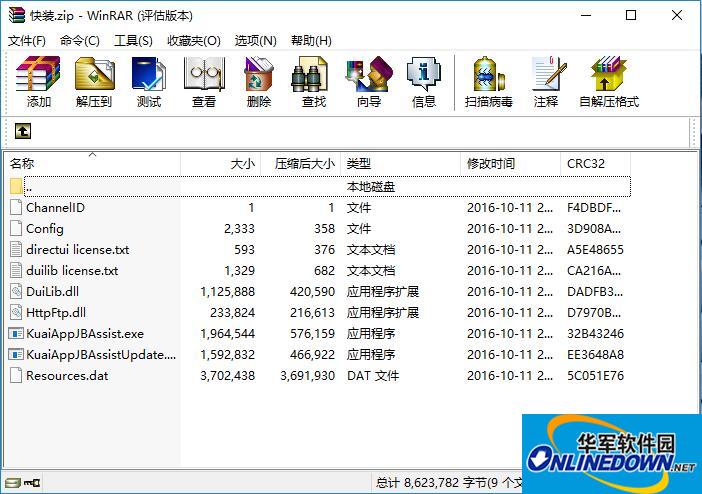Open the 帮助(H) menu
The image size is (702, 494).
coord(311,41)
